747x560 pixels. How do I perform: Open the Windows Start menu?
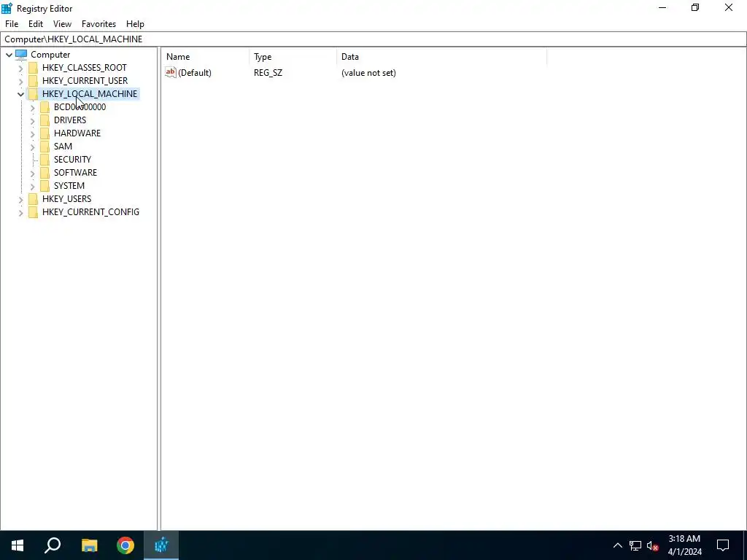(x=18, y=545)
